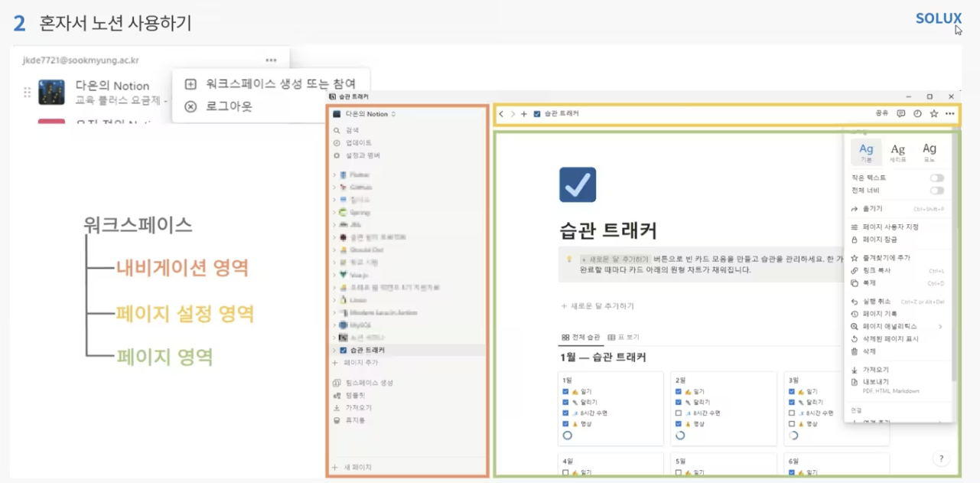This screenshot has width=980, height=483.
Task: Check 일기 in the 4일 card
Action: click(x=565, y=473)
